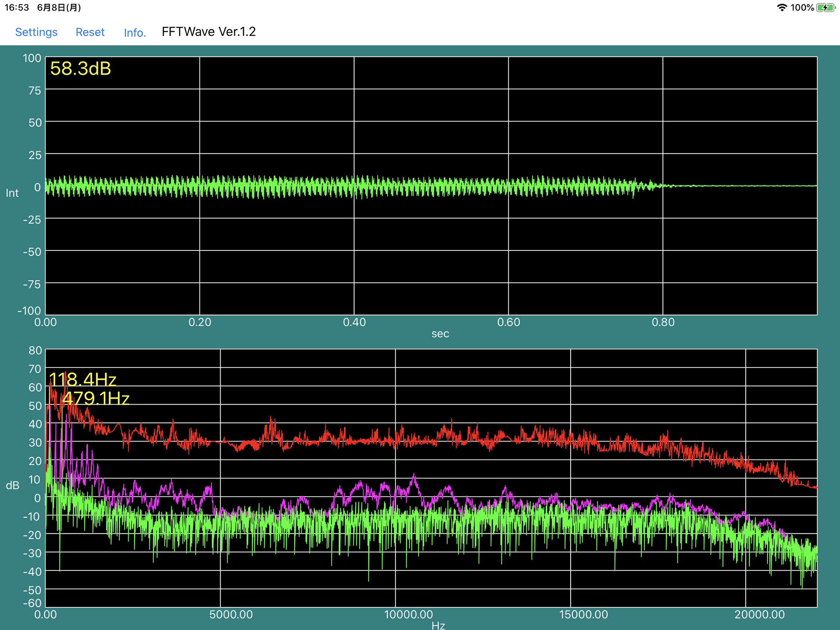This screenshot has height=630, width=840.
Task: Tap the Wi-Fi status icon
Action: pyautogui.click(x=782, y=8)
